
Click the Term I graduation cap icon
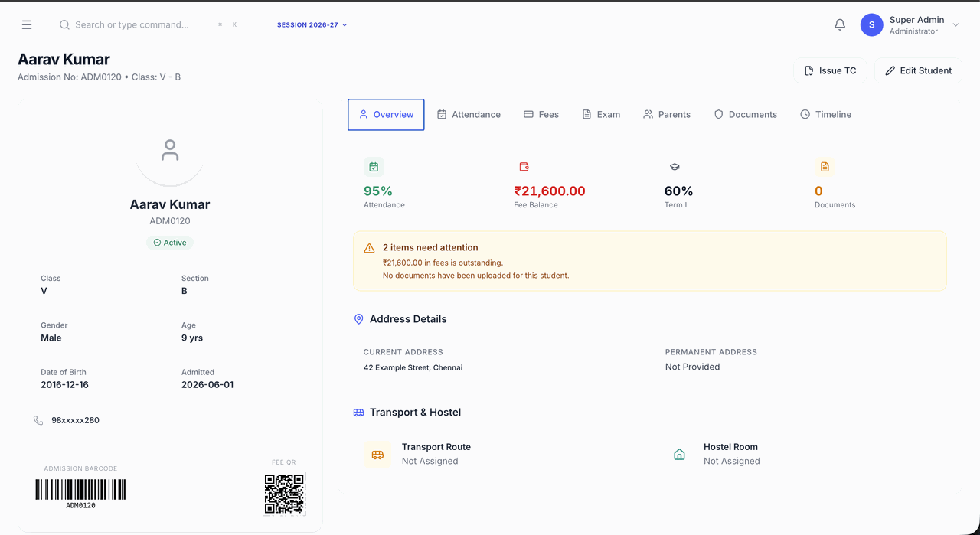675,167
